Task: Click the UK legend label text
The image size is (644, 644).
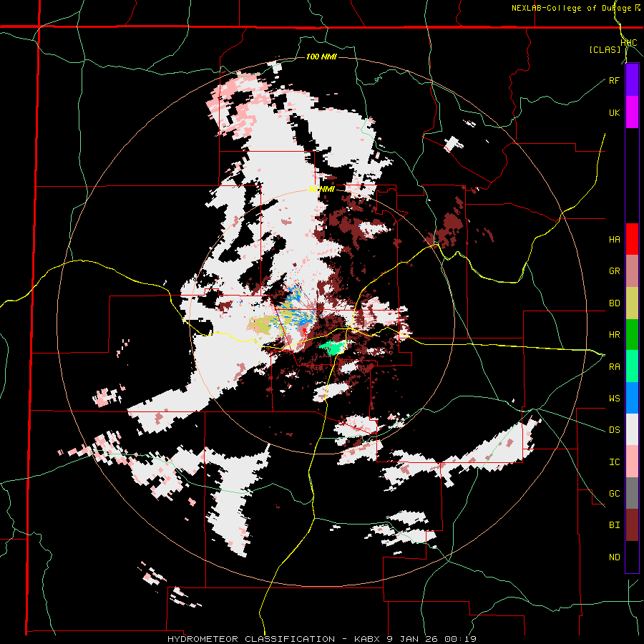Action: (614, 113)
